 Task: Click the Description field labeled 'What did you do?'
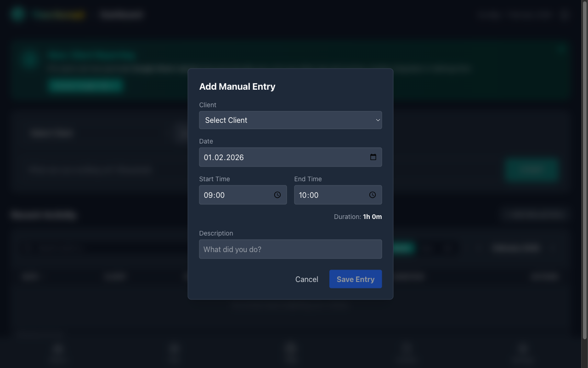290,249
